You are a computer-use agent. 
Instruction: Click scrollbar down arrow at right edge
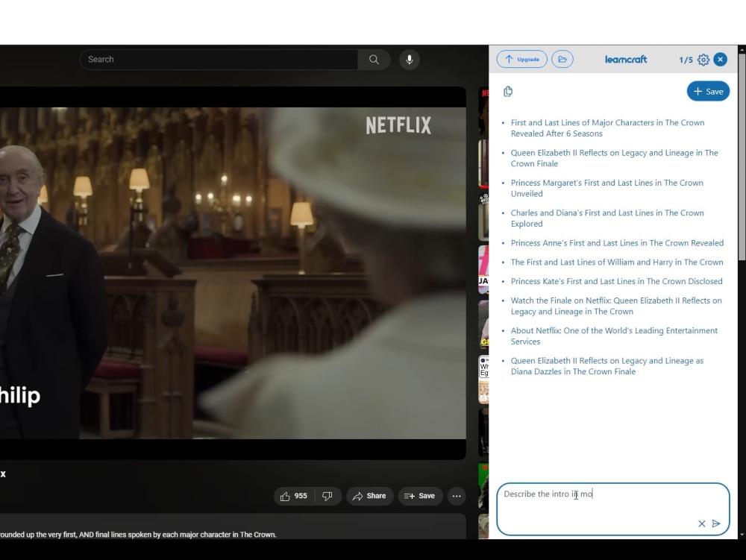(x=742, y=535)
